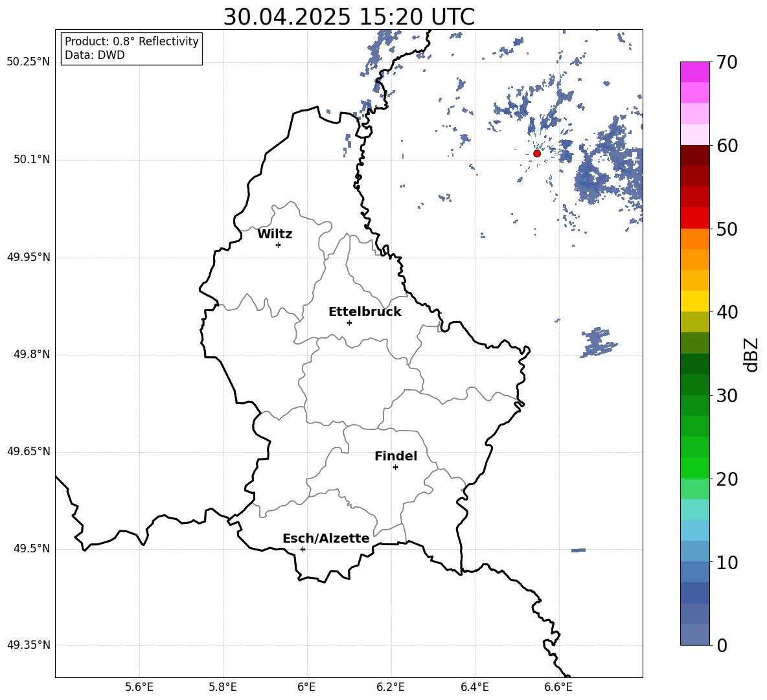Click the dark green colorbar segment near 30
Image resolution: width=767 pixels, height=700 pixels.
tap(694, 385)
